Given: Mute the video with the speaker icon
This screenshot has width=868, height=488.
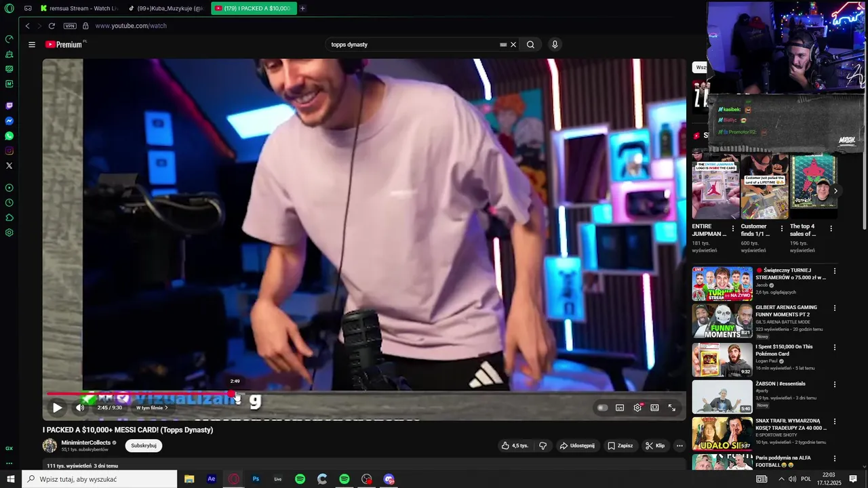Looking at the screenshot, I should 80,407.
